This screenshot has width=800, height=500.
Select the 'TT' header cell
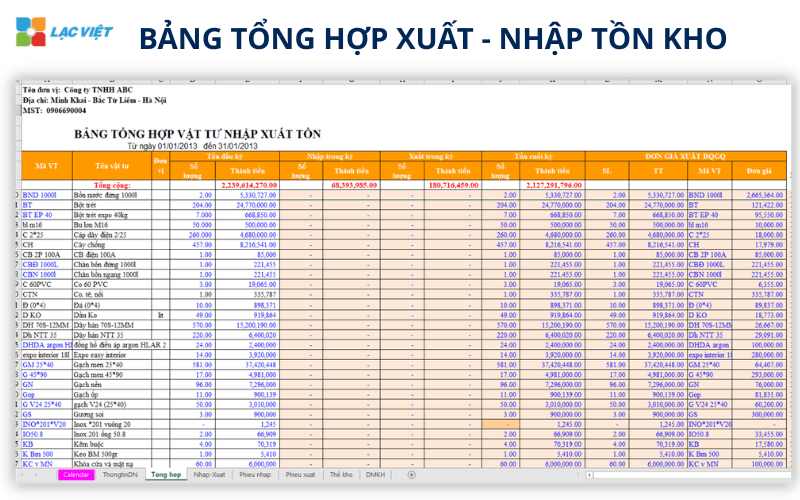[x=658, y=170]
